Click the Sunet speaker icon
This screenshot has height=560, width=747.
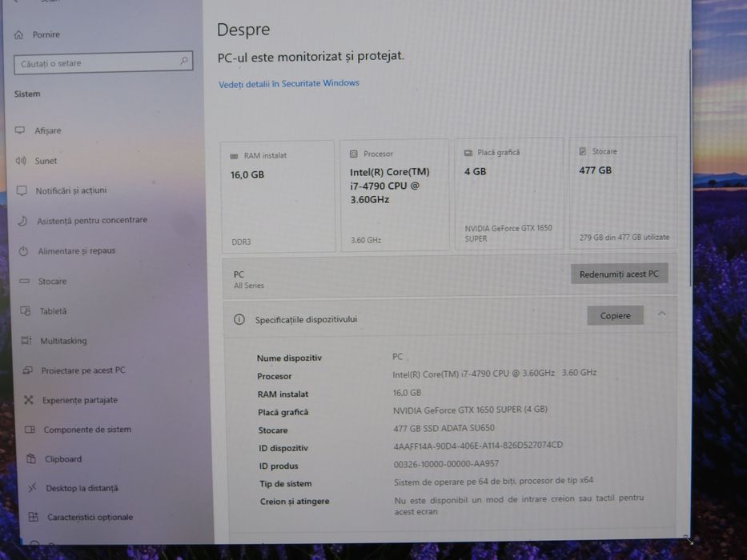(21, 161)
